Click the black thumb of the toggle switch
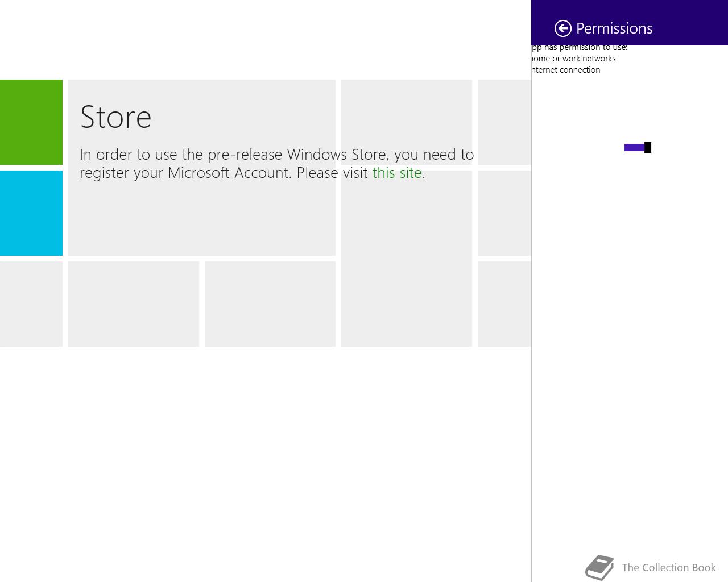Image resolution: width=728 pixels, height=582 pixels. click(x=648, y=148)
